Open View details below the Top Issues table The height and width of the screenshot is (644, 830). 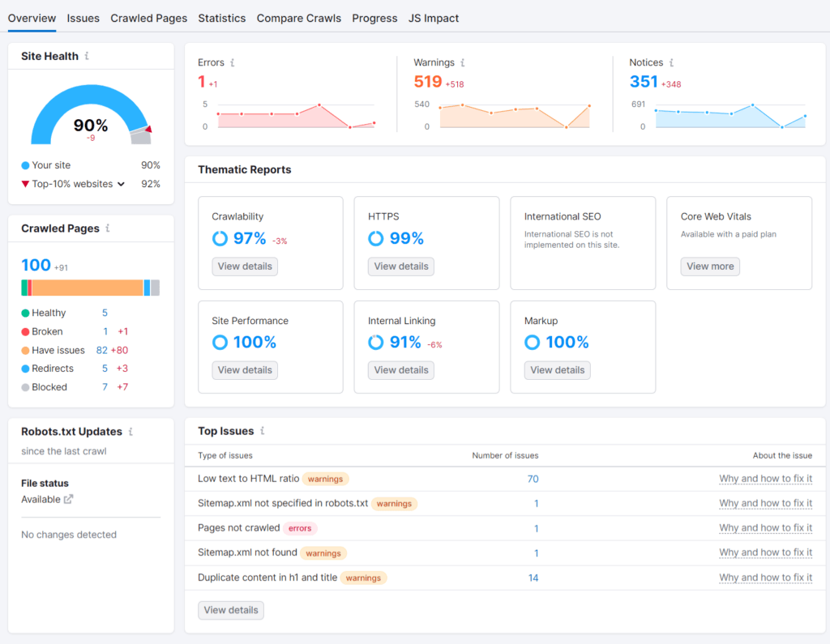[x=230, y=610]
